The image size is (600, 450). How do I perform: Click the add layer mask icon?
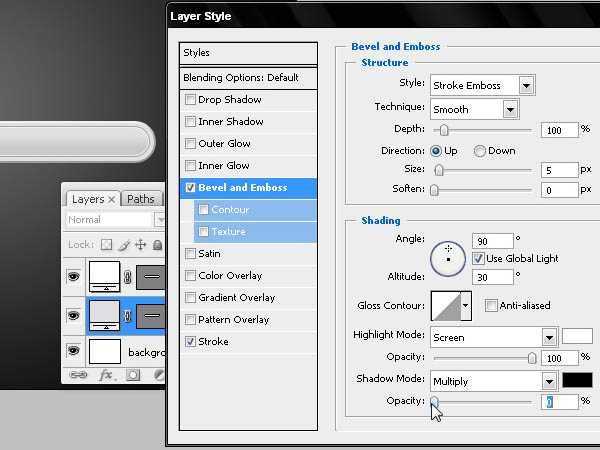pos(133,375)
